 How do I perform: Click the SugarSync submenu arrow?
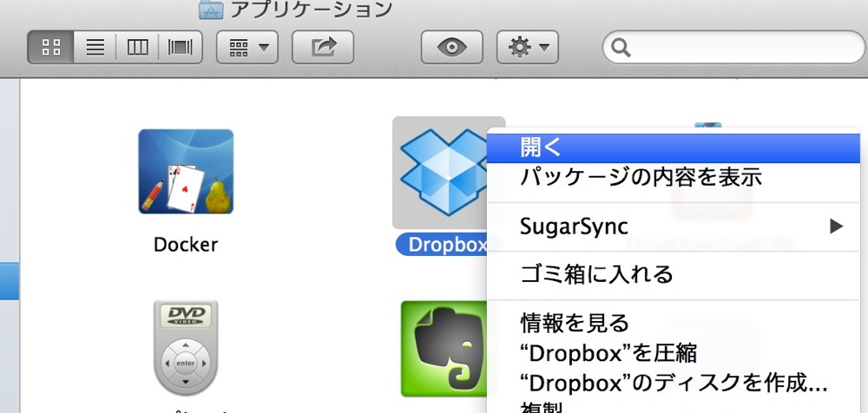pos(836,226)
